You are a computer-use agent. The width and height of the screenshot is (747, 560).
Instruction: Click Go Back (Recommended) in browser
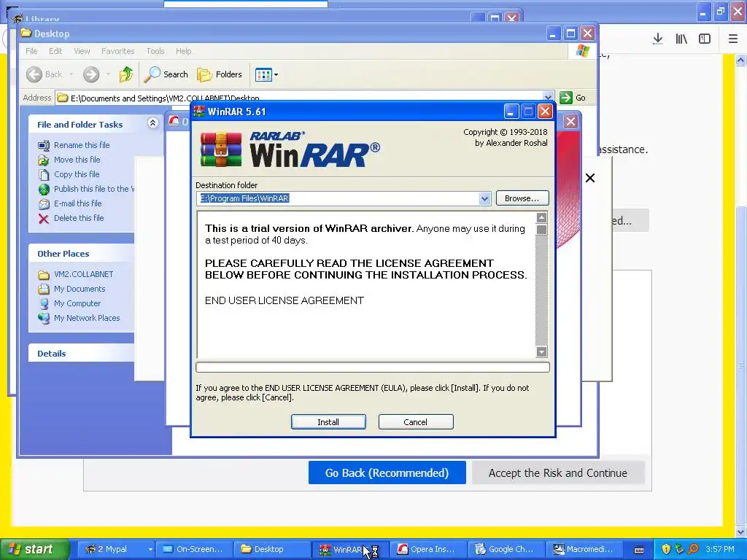[387, 472]
